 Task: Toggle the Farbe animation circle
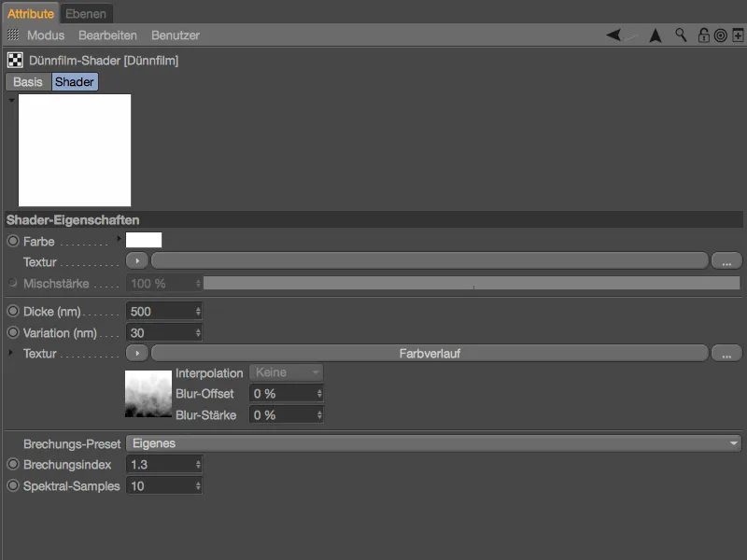pos(13,241)
